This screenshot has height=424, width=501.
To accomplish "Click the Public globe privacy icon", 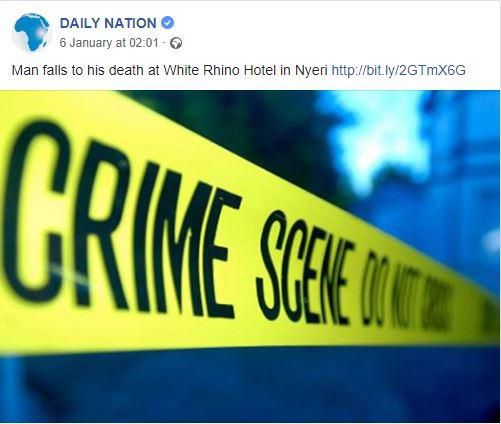I will coord(176,43).
